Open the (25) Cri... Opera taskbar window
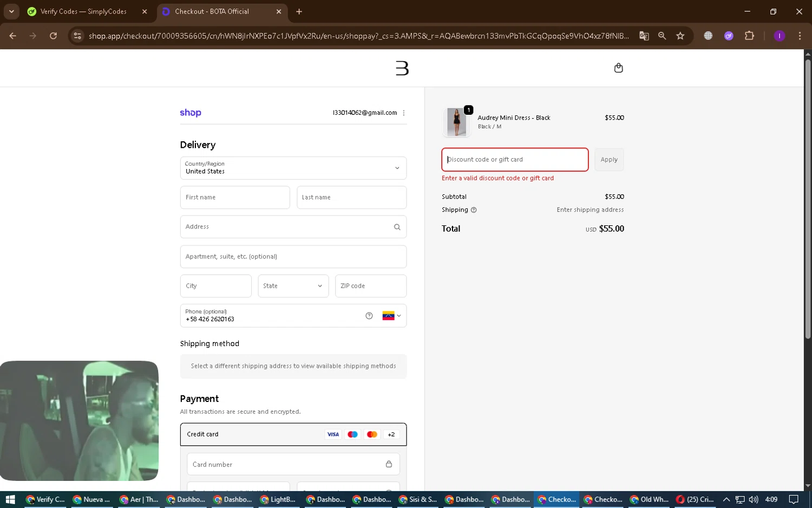The image size is (812, 508). click(696, 499)
